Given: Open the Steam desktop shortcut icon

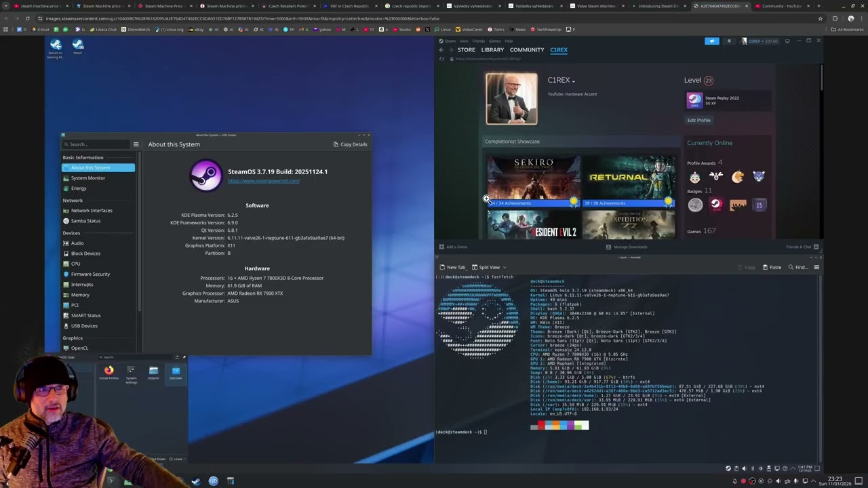Looking at the screenshot, I should pyautogui.click(x=78, y=47).
